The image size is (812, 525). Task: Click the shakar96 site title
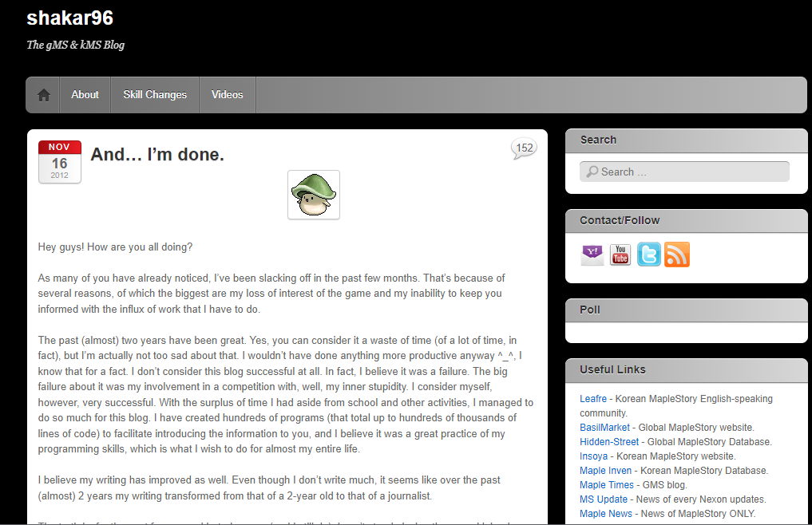tap(70, 18)
